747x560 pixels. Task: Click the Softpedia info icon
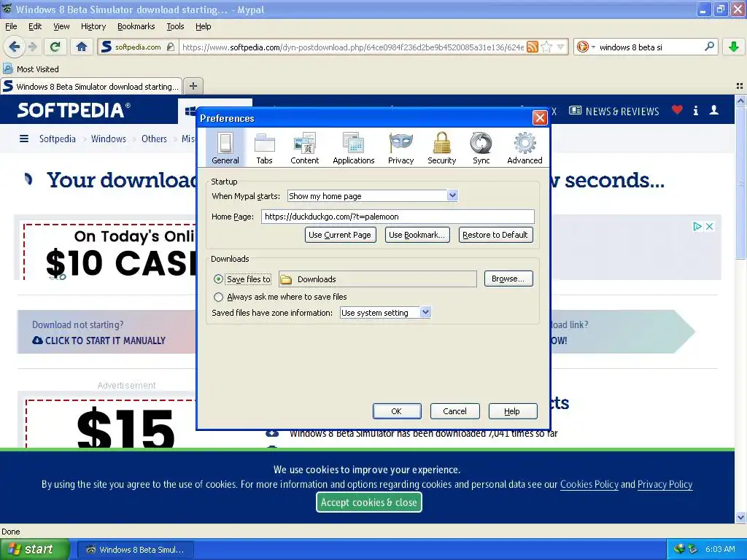(695, 111)
